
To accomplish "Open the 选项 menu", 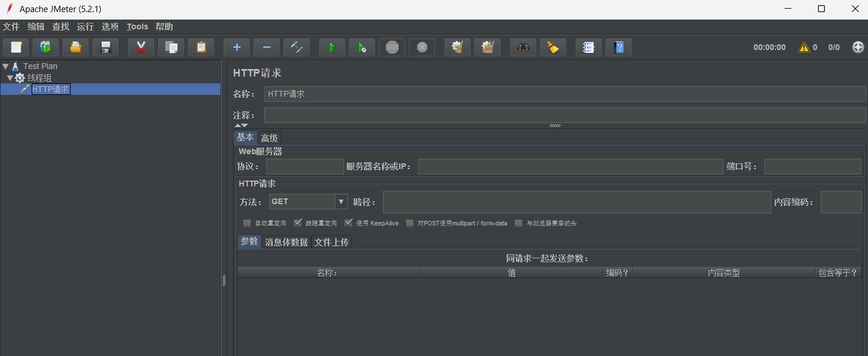I will [x=110, y=26].
